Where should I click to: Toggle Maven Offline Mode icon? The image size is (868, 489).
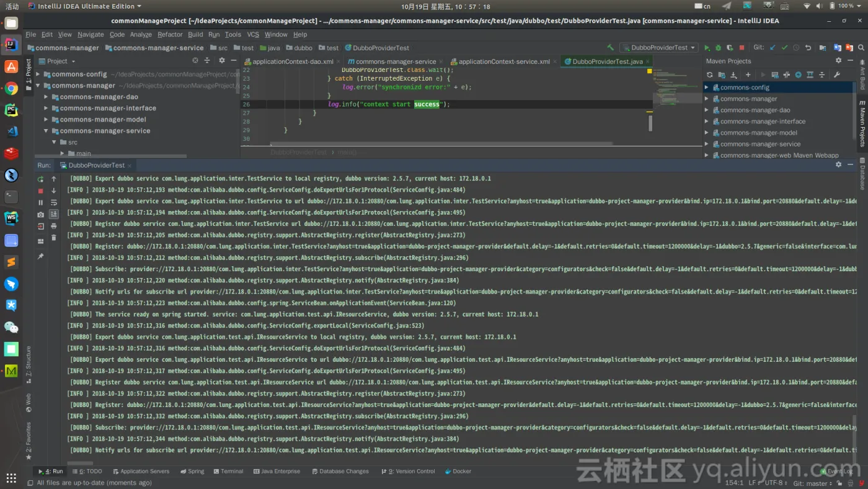point(787,74)
